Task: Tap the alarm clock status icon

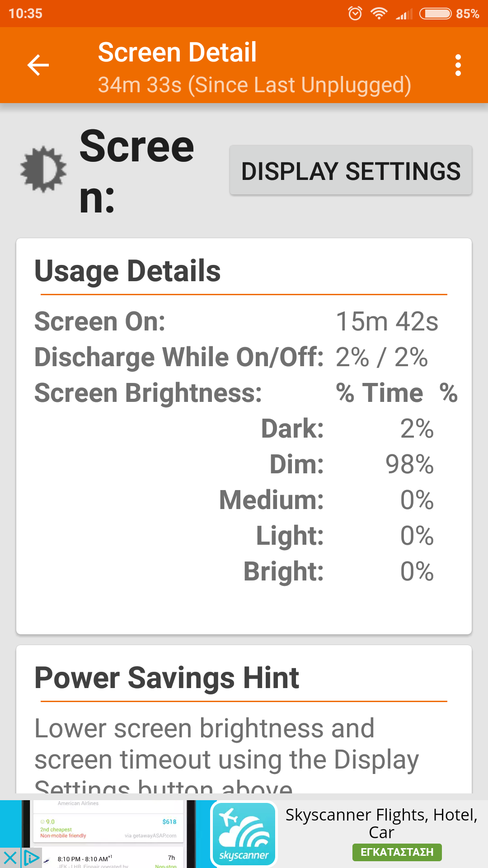Action: (355, 14)
